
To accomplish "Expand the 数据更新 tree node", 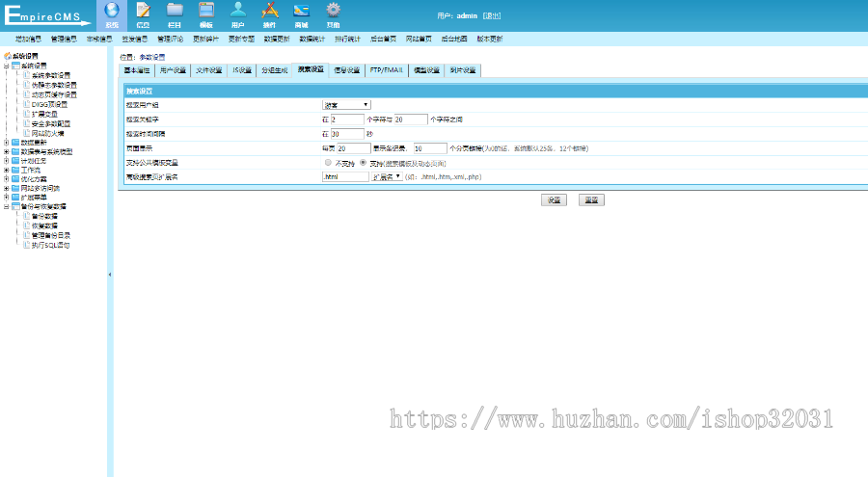I will coord(6,143).
